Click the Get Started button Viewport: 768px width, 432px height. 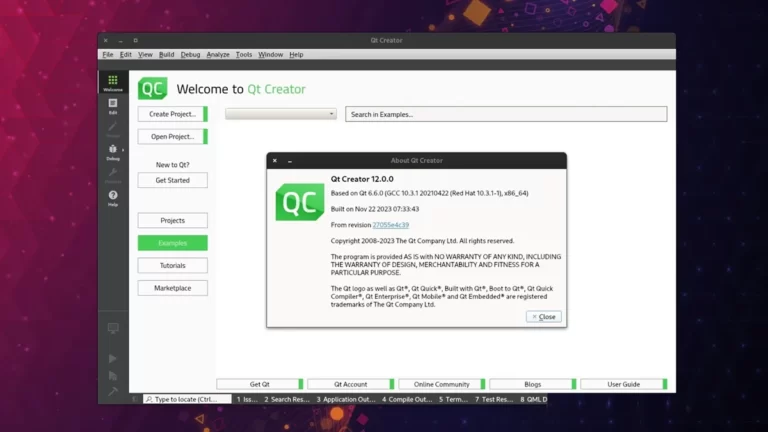[x=172, y=180]
